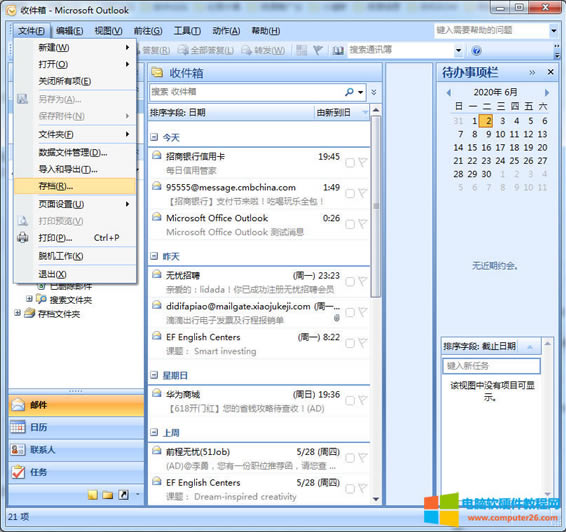Image resolution: width=566 pixels, height=532 pixels.
Task: Toggle category box on 95555@message.cmbchina.com
Action: (x=349, y=194)
